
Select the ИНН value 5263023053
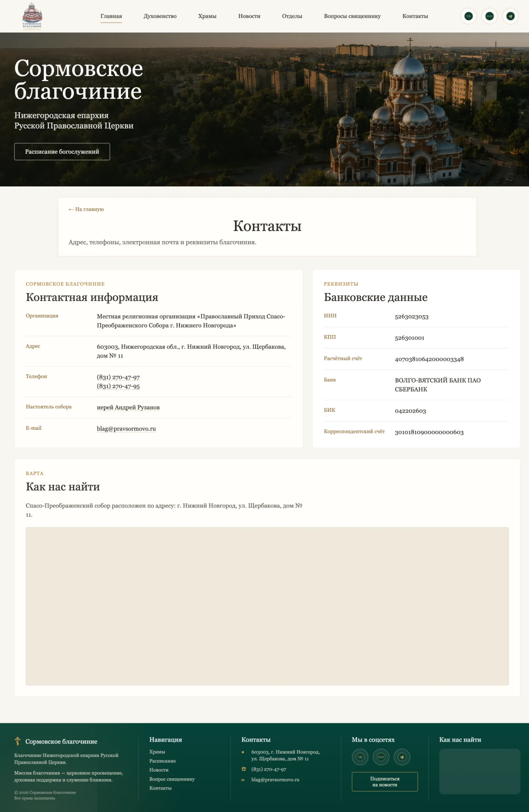411,317
